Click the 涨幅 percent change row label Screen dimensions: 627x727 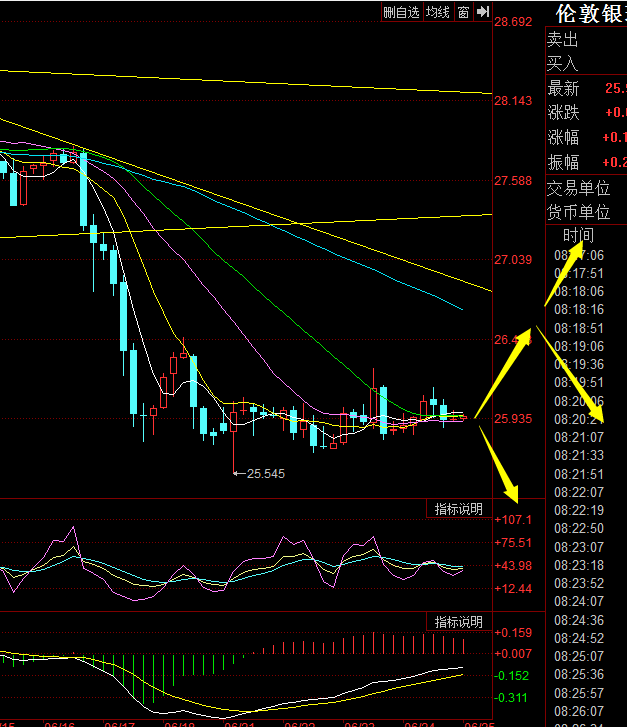tap(563, 138)
